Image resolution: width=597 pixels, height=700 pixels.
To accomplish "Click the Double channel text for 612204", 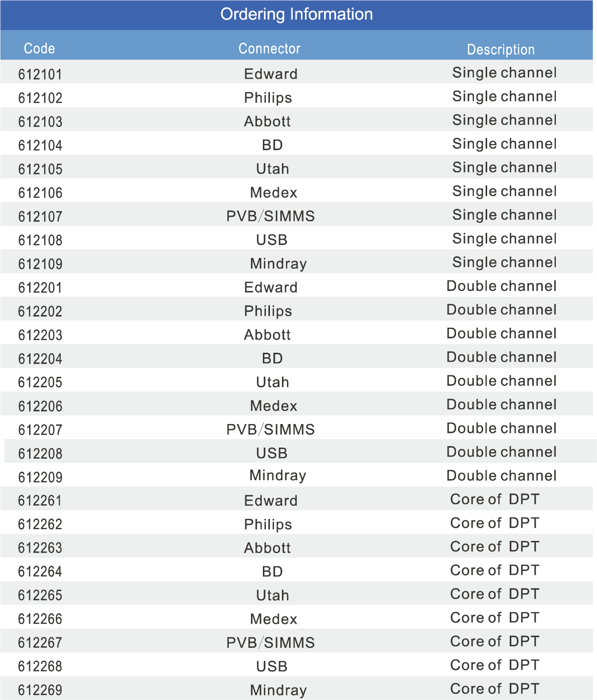I will tap(502, 357).
